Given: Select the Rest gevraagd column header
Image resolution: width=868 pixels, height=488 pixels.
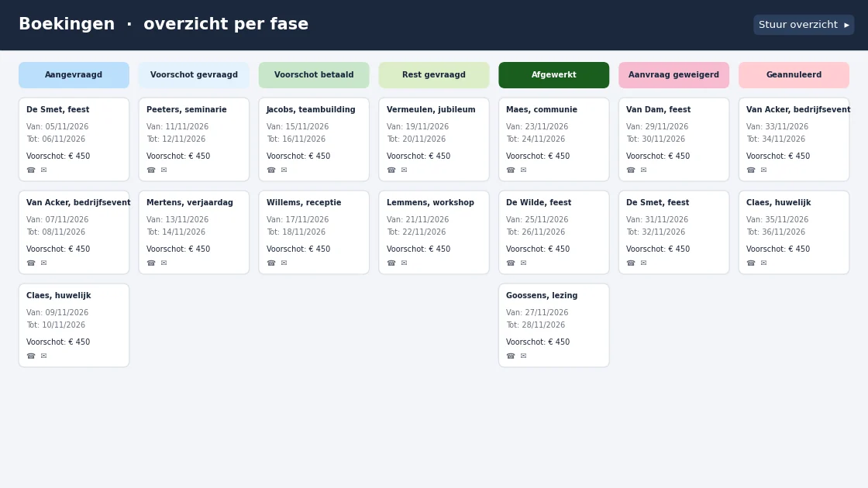Looking at the screenshot, I should 434,74.
